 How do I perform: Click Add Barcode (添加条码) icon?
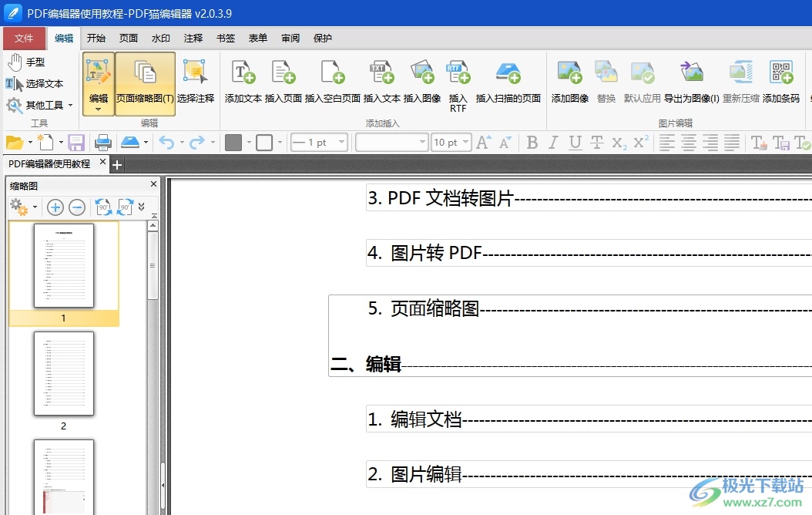[781, 83]
